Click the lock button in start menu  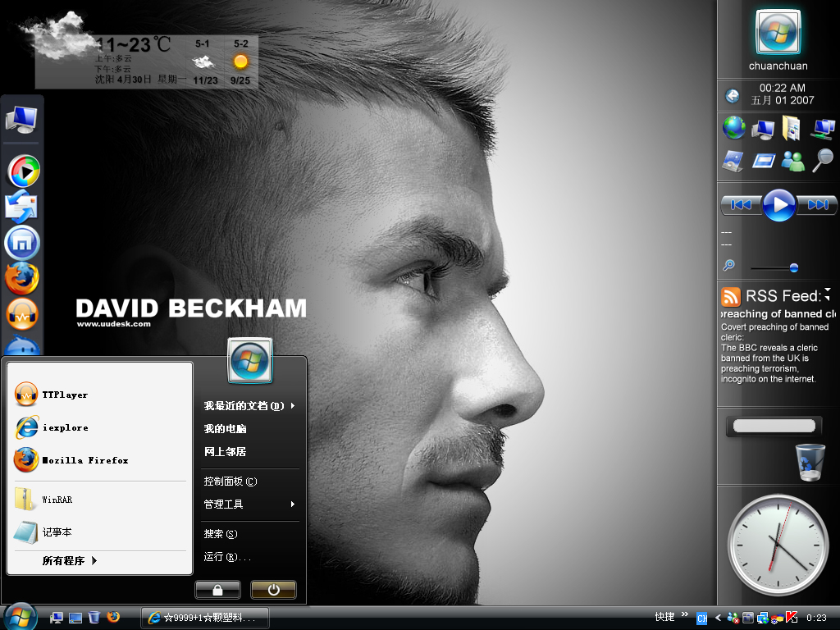[217, 590]
